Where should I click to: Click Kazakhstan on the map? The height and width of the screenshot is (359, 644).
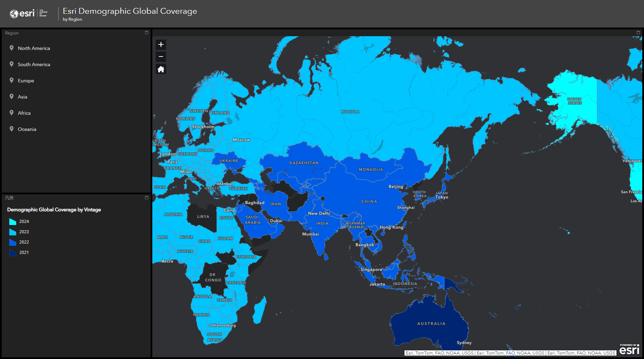click(x=304, y=163)
